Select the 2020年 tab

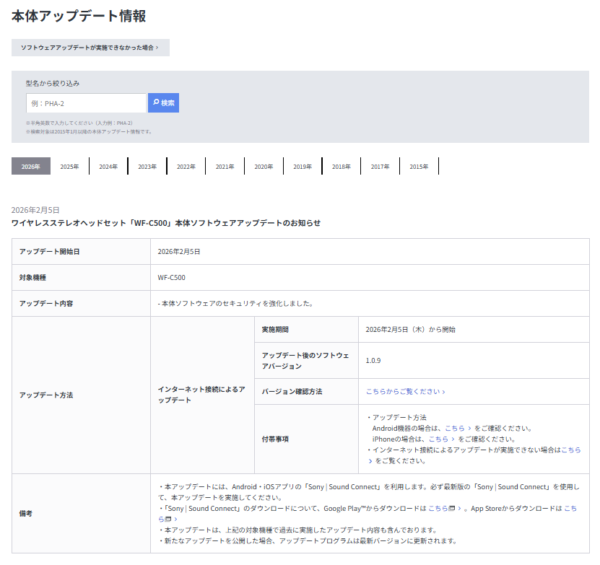264,166
